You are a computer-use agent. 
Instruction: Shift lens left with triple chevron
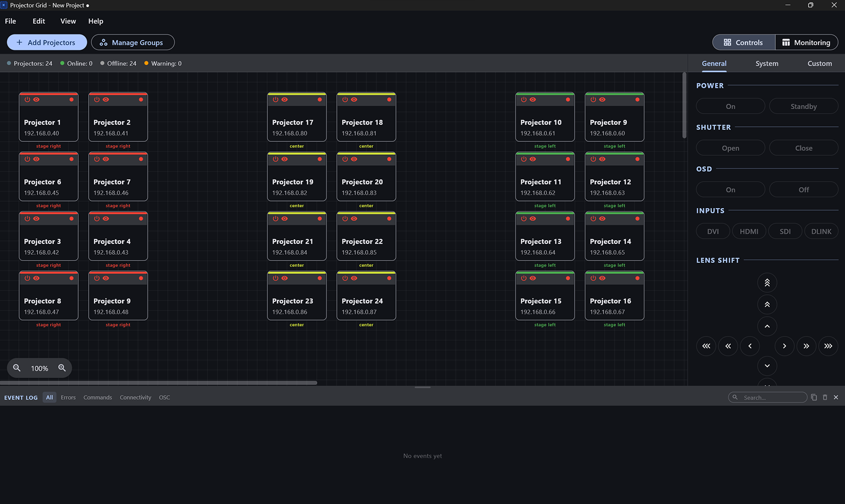(706, 346)
